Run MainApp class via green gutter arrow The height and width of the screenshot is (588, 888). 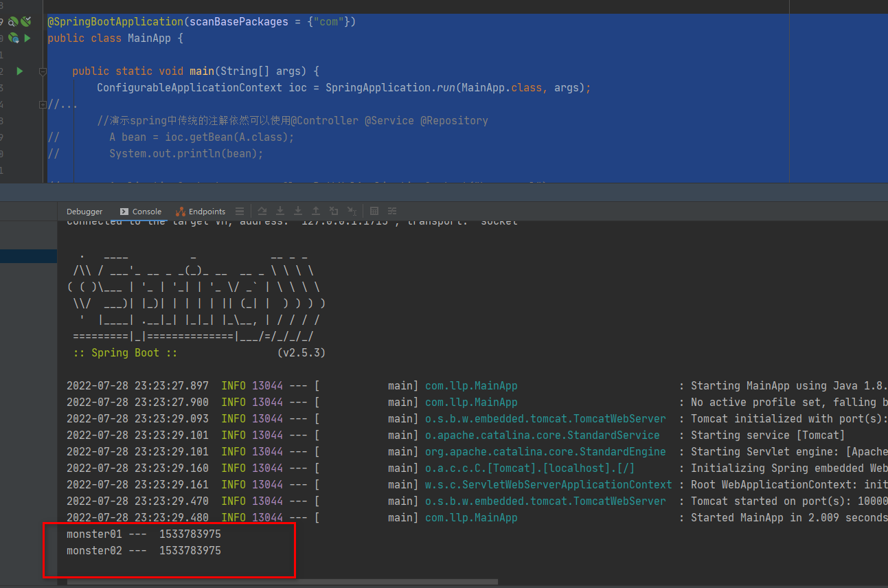27,38
